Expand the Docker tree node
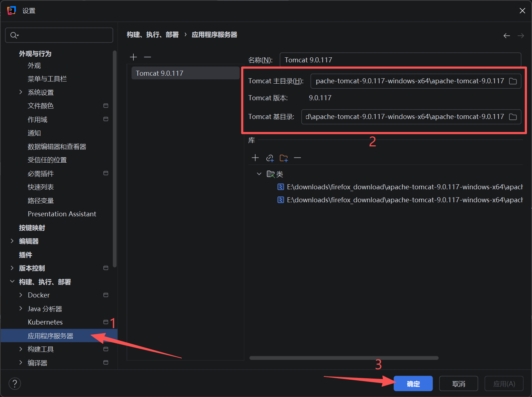The image size is (532, 397). coord(21,295)
